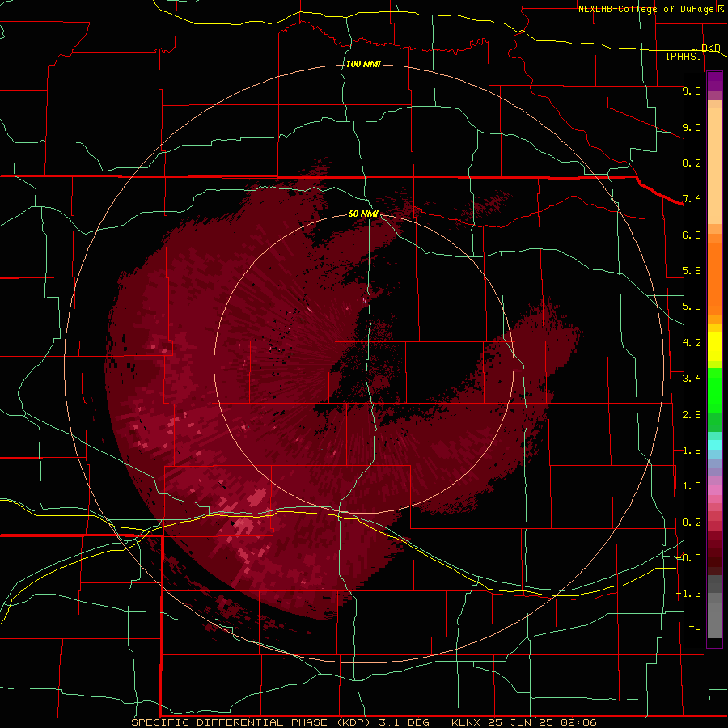Viewport: 728px width, 728px height.
Task: Click the TH label on the color scale
Action: [695, 630]
